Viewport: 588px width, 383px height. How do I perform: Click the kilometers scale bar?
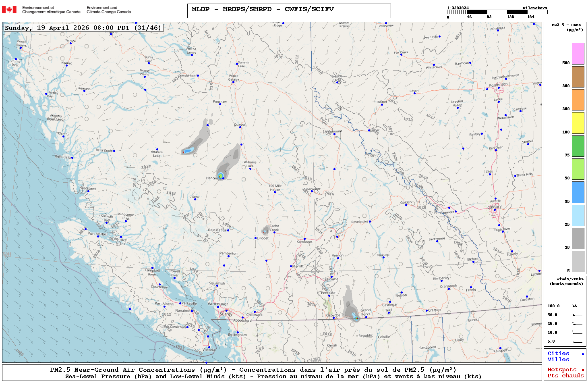(497, 12)
